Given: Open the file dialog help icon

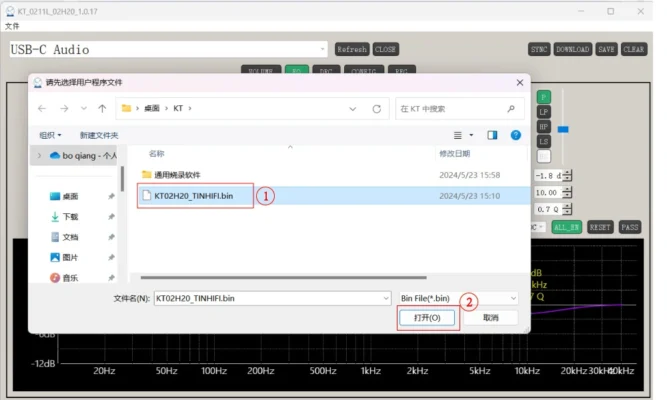Looking at the screenshot, I should point(516,135).
